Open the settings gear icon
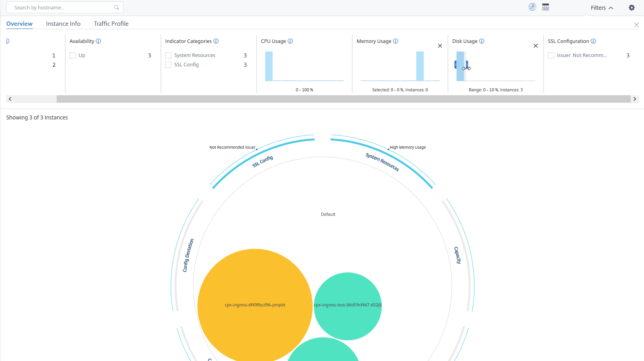Image resolution: width=644 pixels, height=361 pixels. 632,8
